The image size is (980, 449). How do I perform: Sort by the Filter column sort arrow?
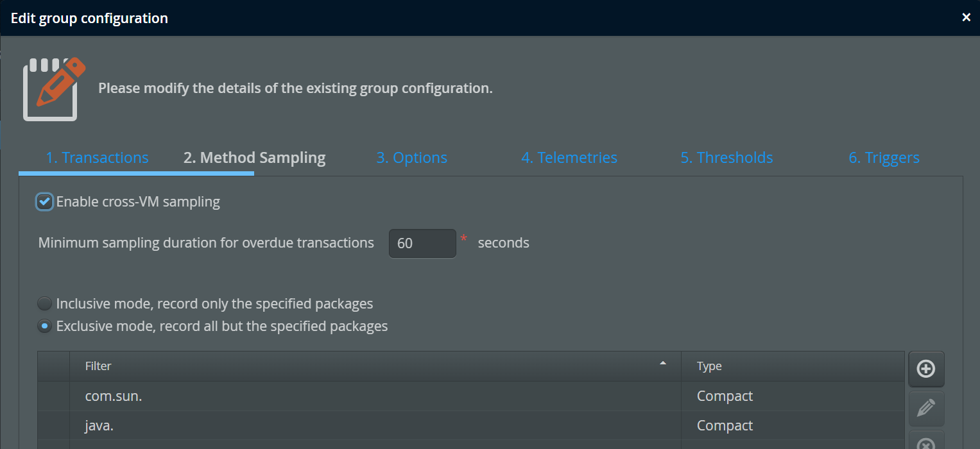[x=663, y=364]
